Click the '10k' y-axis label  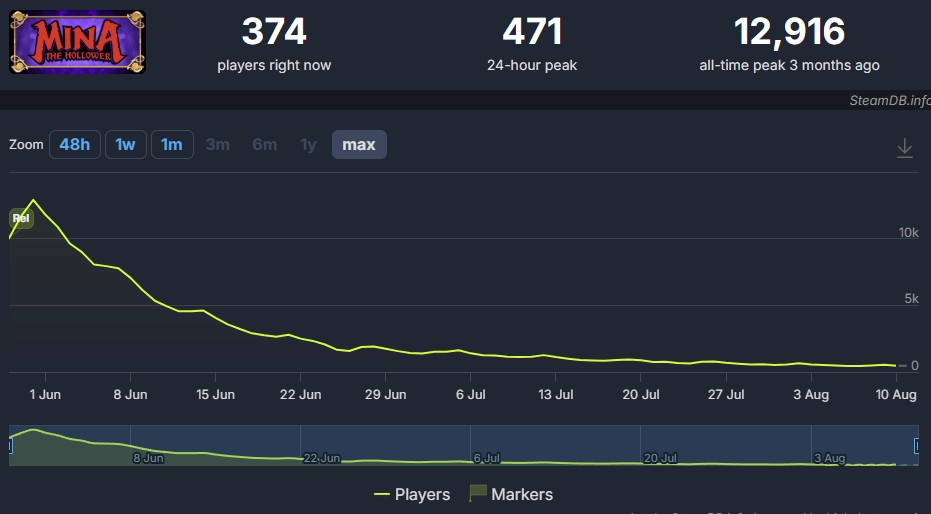click(908, 233)
